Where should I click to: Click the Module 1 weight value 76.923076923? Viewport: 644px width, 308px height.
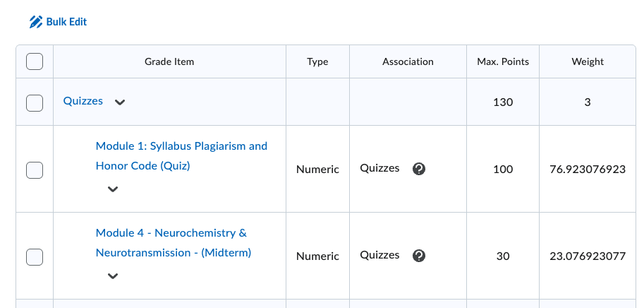tap(588, 170)
